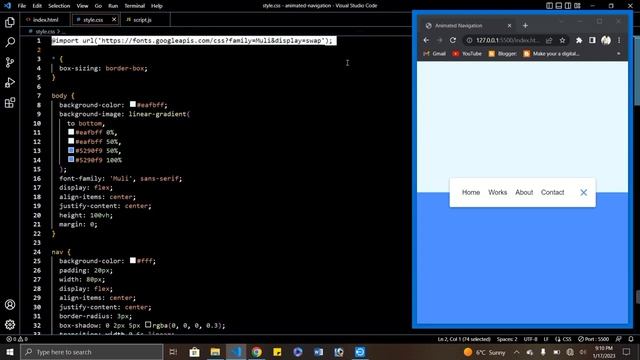This screenshot has height=360, width=640.
Task: Close the style.css editor tab
Action: (x=114, y=20)
